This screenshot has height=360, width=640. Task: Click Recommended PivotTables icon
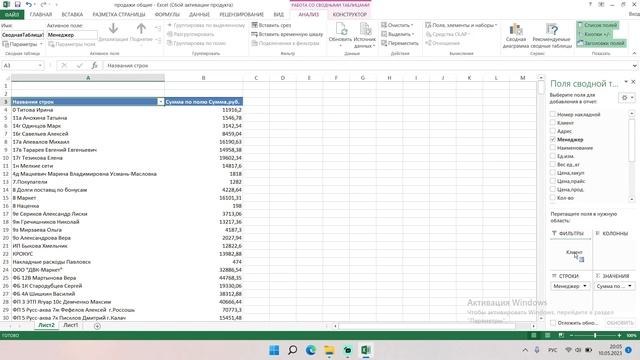coord(552,29)
